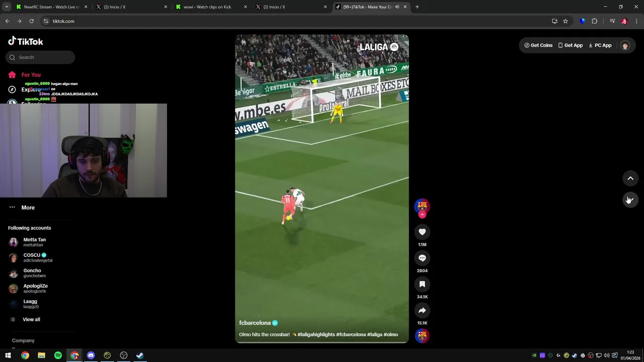Switch to NewtRC Stream browser tab
The image size is (644, 362).
51,7
